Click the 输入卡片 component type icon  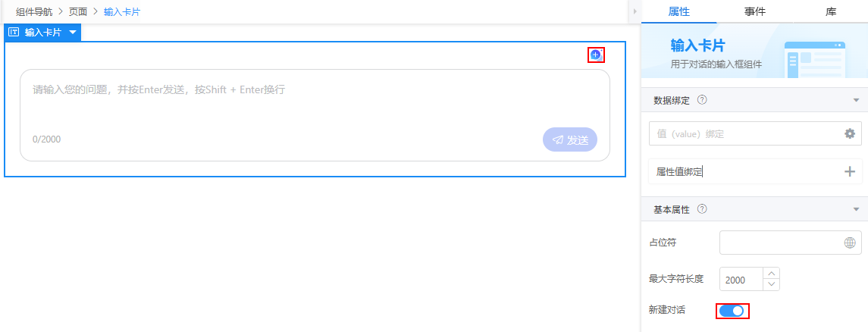(14, 32)
